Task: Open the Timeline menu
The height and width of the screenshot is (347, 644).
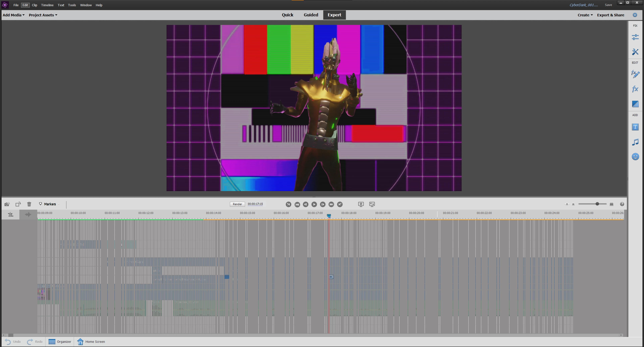Action: coord(47,5)
